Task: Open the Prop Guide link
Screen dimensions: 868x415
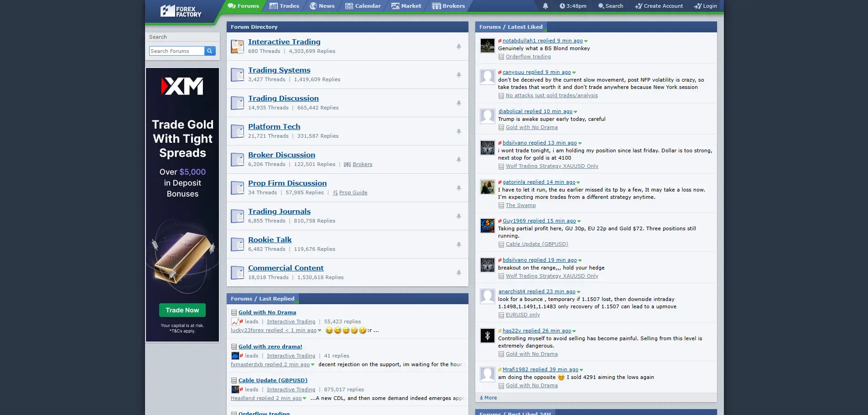Action: 353,192
